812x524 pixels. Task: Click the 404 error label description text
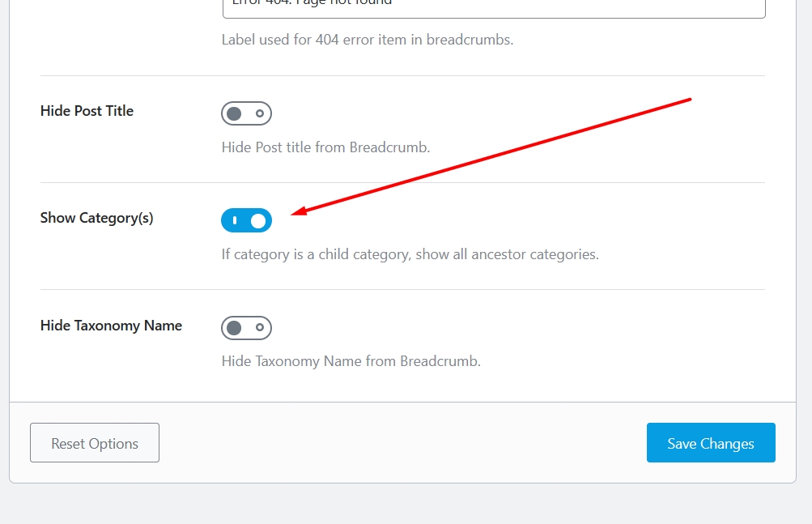(x=368, y=39)
